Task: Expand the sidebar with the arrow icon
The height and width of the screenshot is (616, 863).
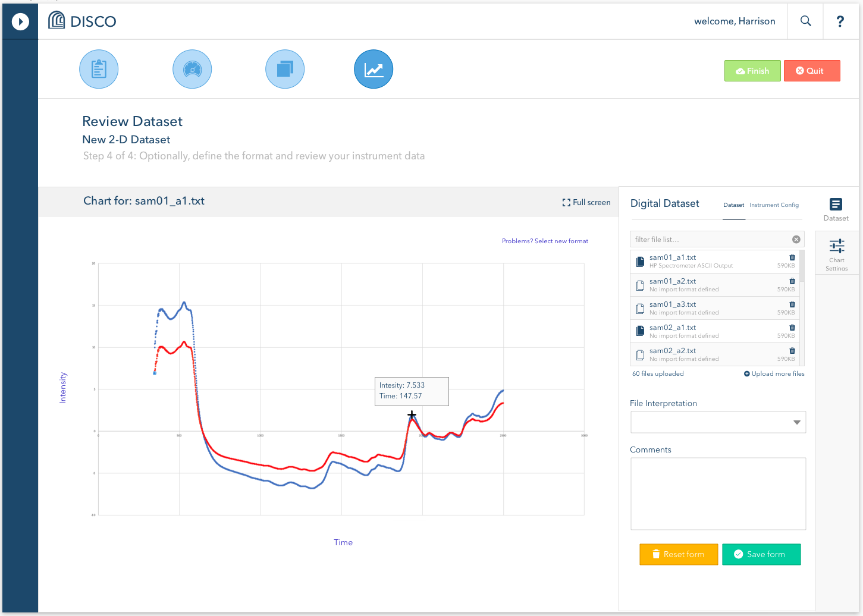Action: tap(20, 21)
